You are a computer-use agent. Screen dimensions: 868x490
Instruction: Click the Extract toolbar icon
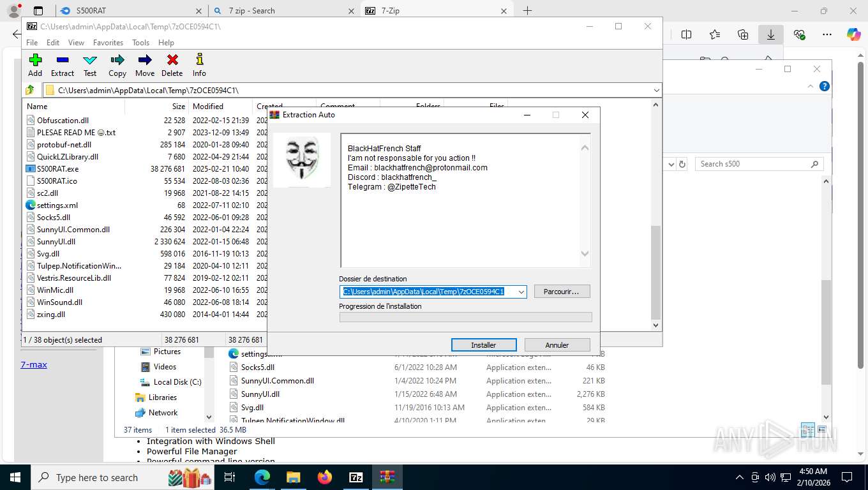[63, 65]
